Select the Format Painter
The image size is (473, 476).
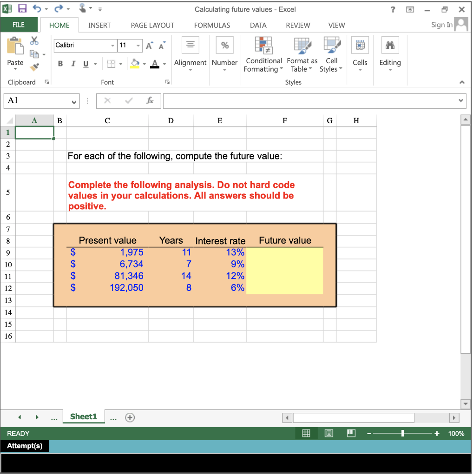pos(34,66)
